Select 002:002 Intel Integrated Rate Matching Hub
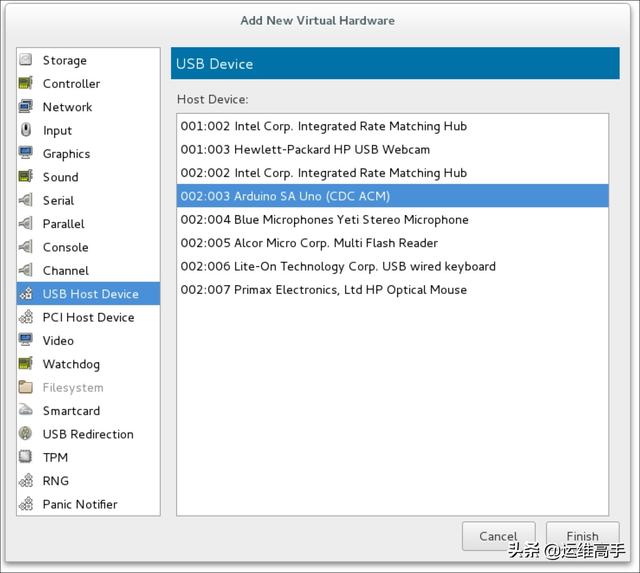This screenshot has width=640, height=573. [x=392, y=173]
